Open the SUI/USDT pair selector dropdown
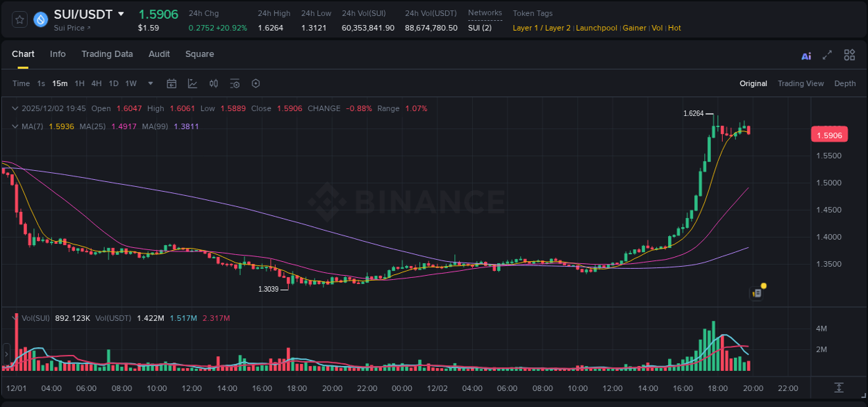This screenshot has width=868, height=407. click(x=121, y=13)
